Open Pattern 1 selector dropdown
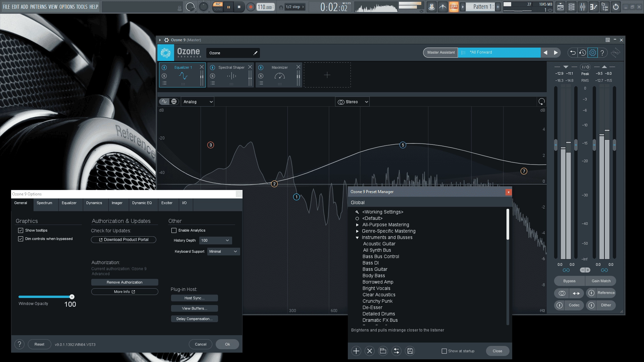 (x=481, y=7)
